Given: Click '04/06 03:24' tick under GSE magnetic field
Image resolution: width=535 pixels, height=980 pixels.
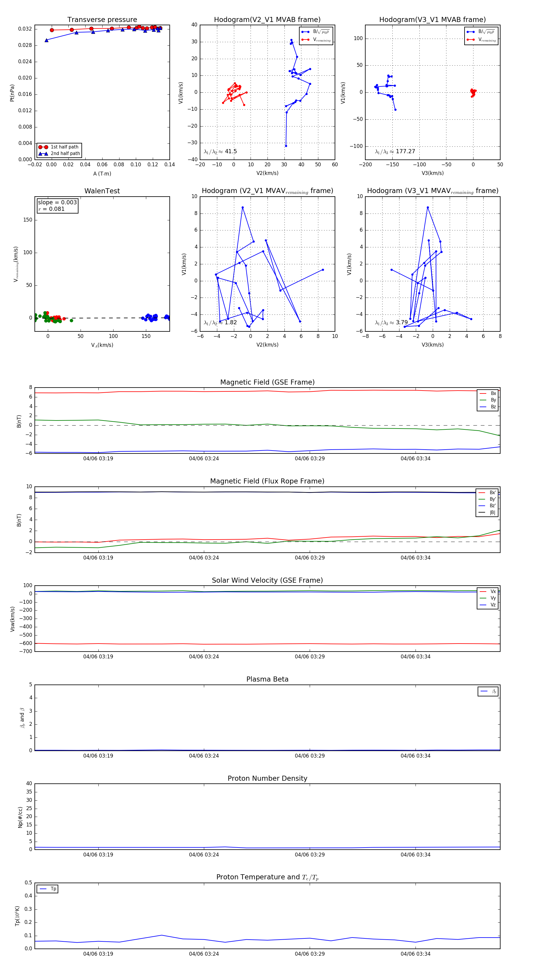Looking at the screenshot, I should [x=204, y=459].
